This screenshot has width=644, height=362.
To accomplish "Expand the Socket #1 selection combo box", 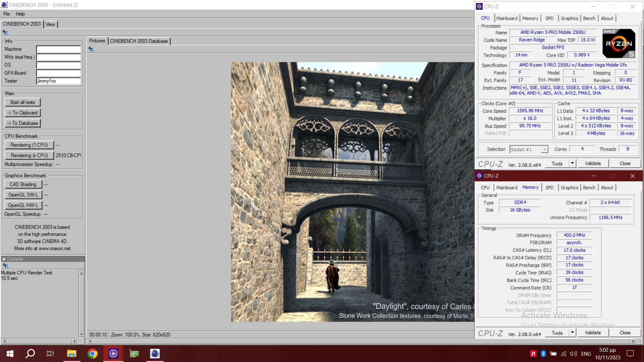I will (545, 149).
